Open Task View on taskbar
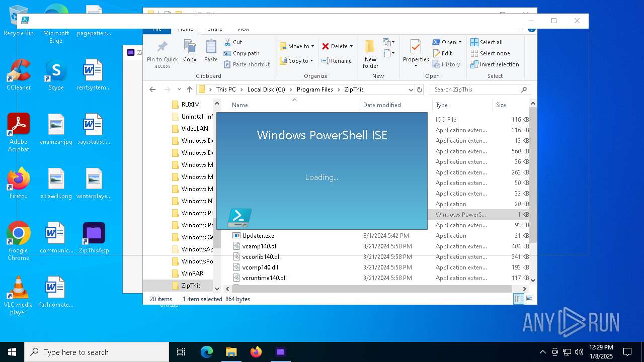The image size is (644, 362). click(x=181, y=352)
